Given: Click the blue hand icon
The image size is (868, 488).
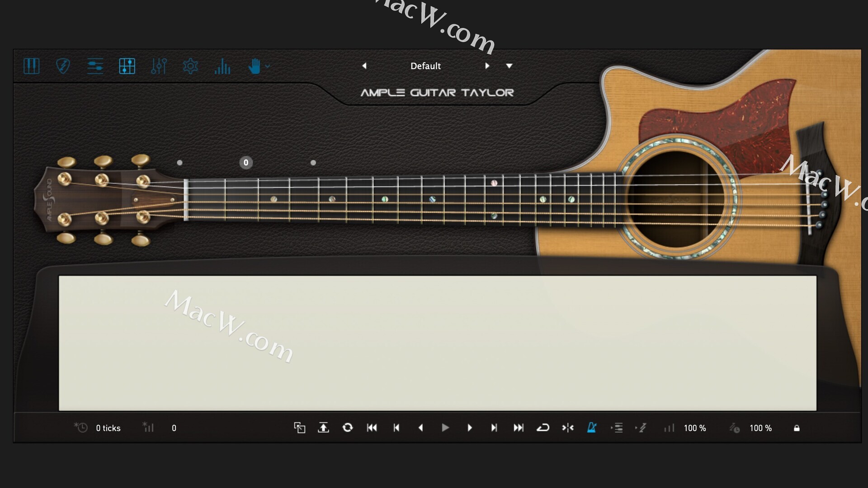Looking at the screenshot, I should 255,66.
